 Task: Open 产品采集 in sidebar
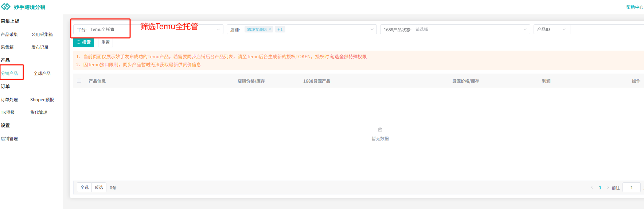click(9, 35)
